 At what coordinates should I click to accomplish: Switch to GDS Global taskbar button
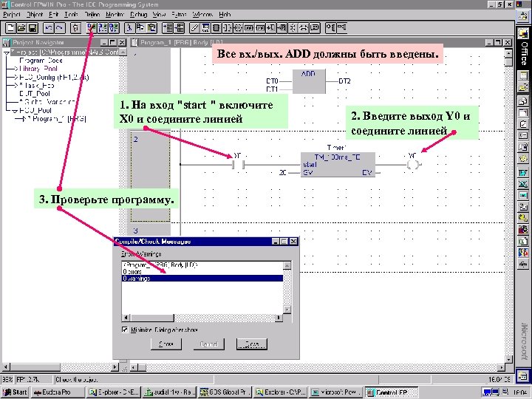click(225, 392)
